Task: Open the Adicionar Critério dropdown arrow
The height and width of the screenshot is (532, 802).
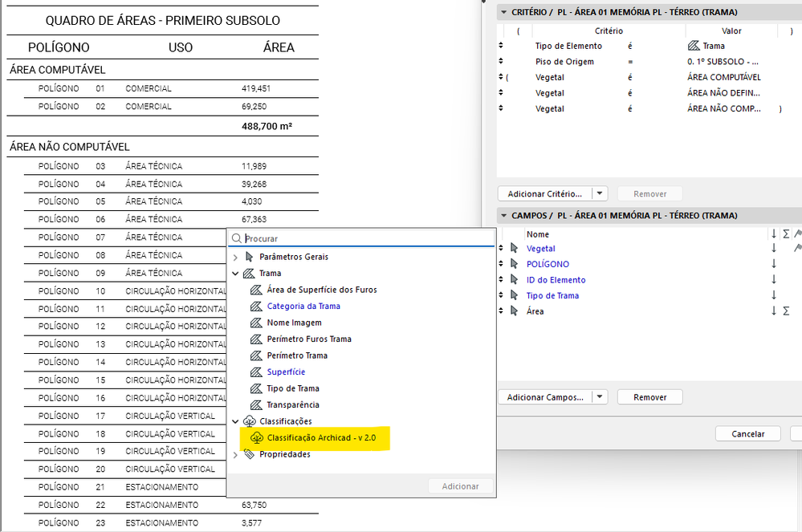Action: pyautogui.click(x=600, y=193)
